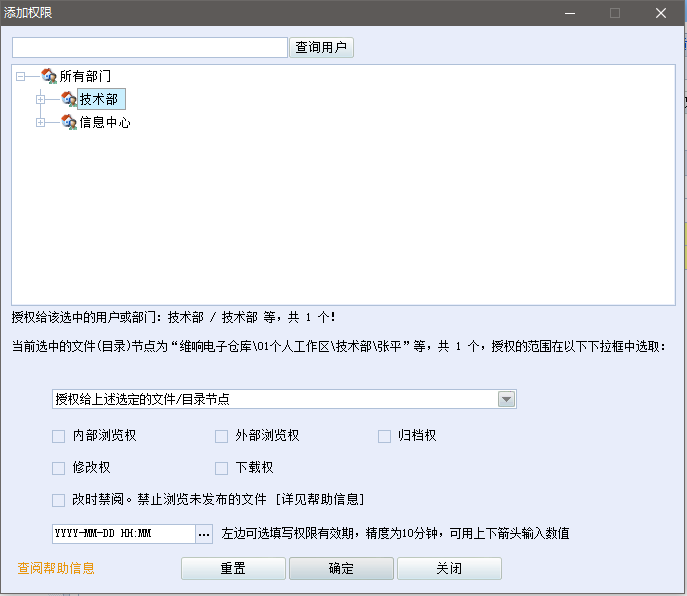Close the 添加权限 dialog window
687x596 pixels.
point(661,13)
